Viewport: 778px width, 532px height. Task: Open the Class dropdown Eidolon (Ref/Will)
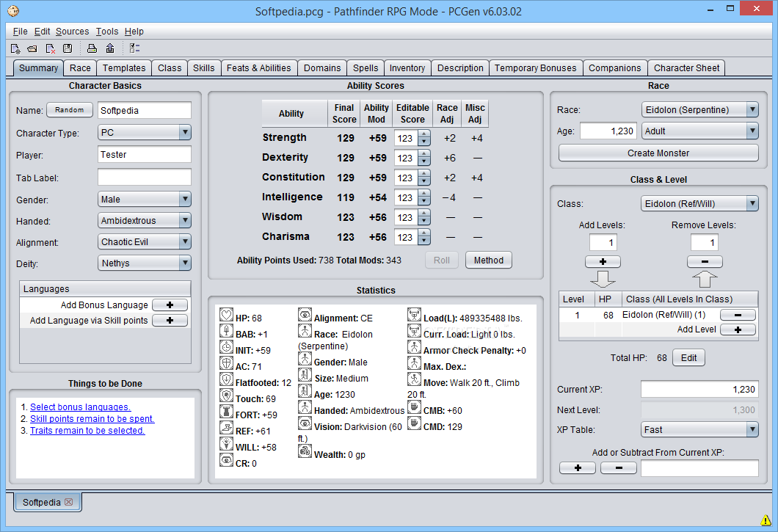click(699, 203)
